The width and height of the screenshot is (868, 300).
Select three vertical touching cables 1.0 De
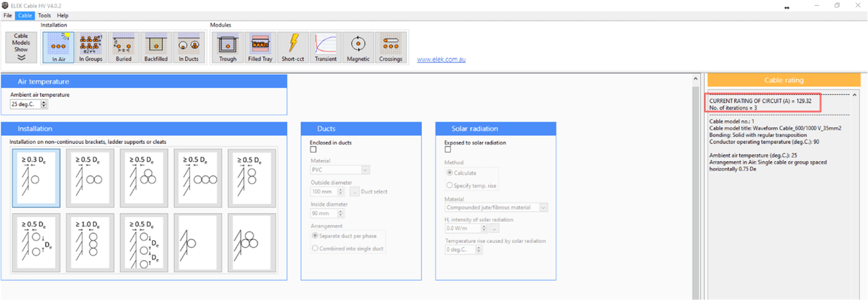90,243
